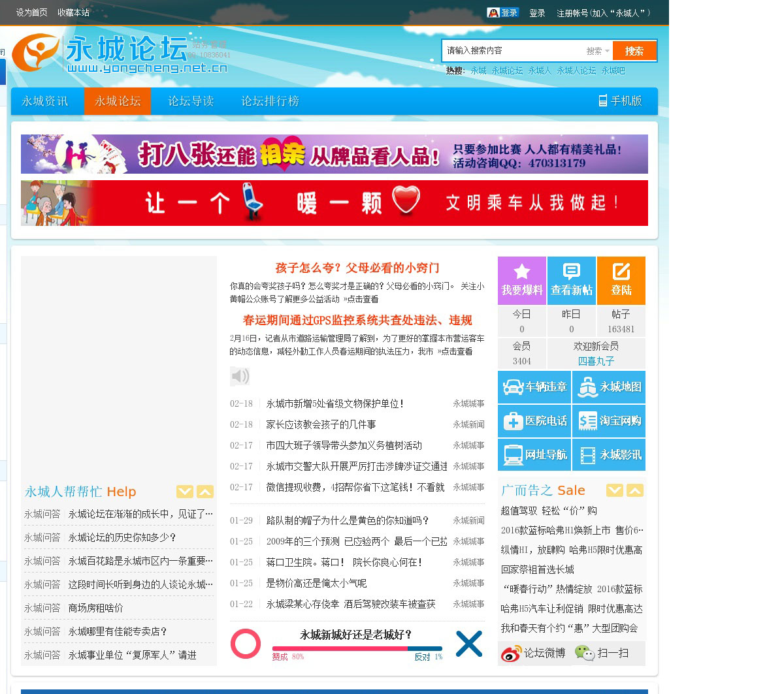Viewport: 784px width, 694px height.
Task: Click down arrow in 永城人帮帮忙 panel
Action: [185, 492]
